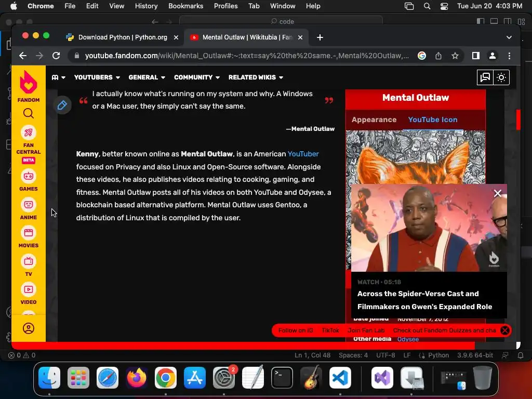The image size is (532, 399).
Task: Open Finder from the Dock
Action: (x=49, y=378)
